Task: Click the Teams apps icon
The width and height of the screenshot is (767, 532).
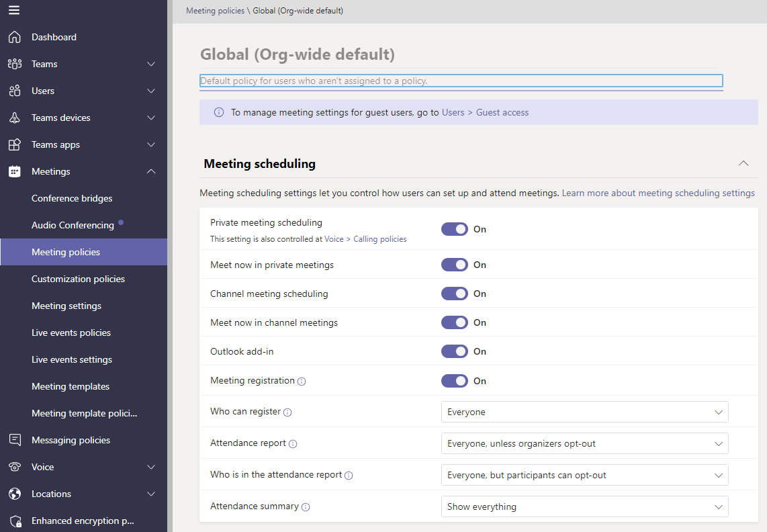Action: tap(15, 144)
